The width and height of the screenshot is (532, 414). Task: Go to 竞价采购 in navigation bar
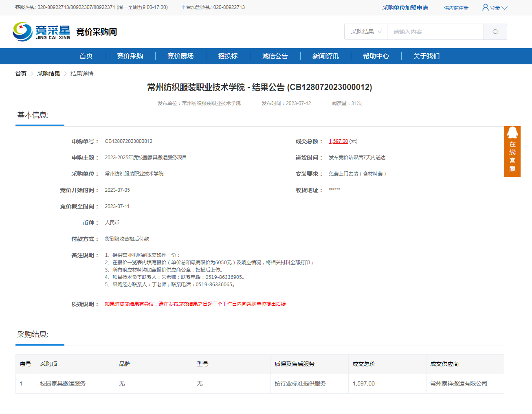point(130,56)
